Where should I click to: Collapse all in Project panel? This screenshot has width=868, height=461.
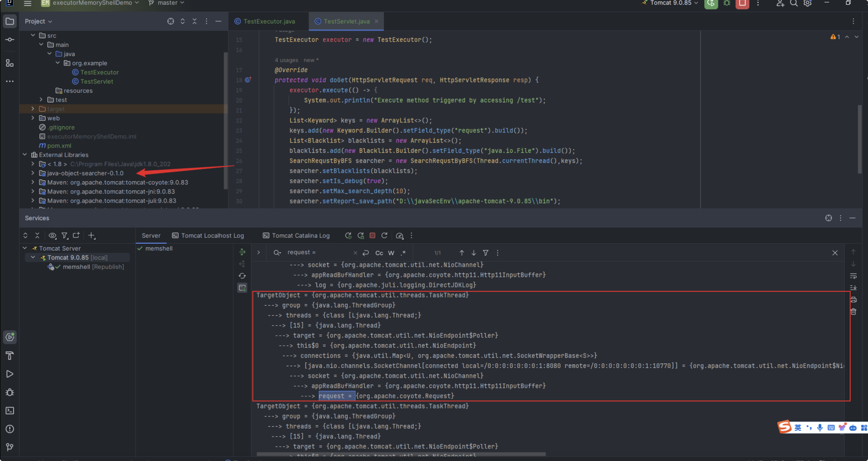[195, 21]
